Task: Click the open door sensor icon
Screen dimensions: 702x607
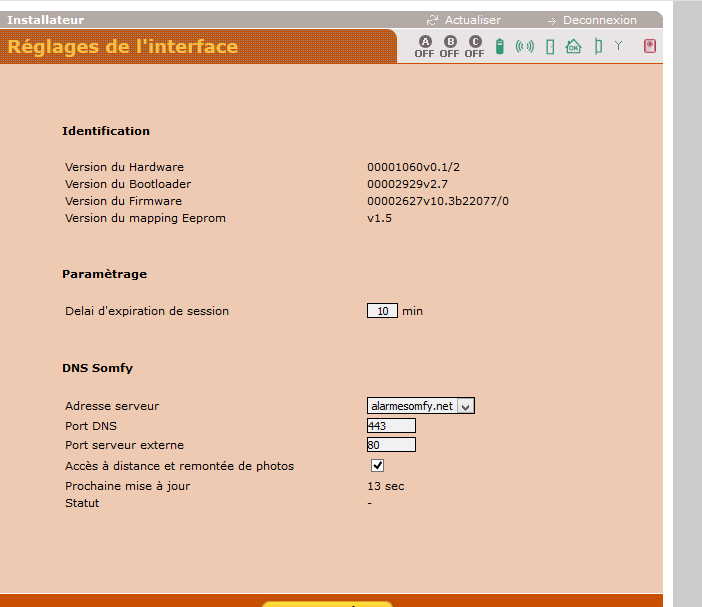Action: pos(597,46)
